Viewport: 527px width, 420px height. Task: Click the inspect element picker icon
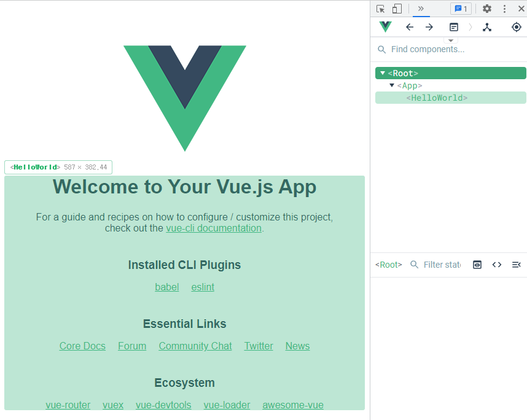pos(380,9)
